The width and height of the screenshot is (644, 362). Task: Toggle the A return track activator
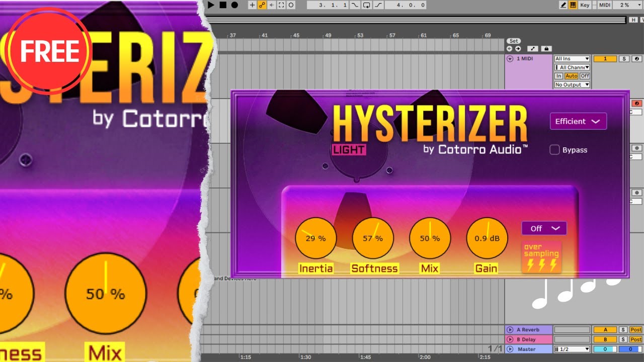[605, 330]
